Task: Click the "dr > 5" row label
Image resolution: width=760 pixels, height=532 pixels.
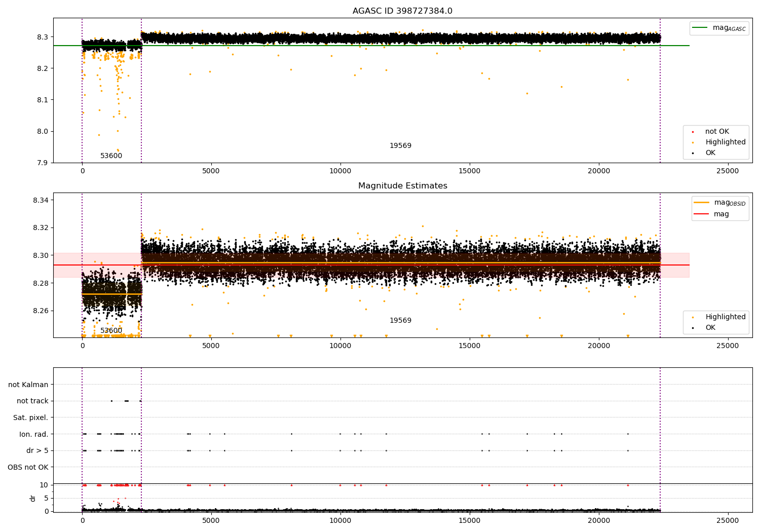Action: tap(37, 451)
